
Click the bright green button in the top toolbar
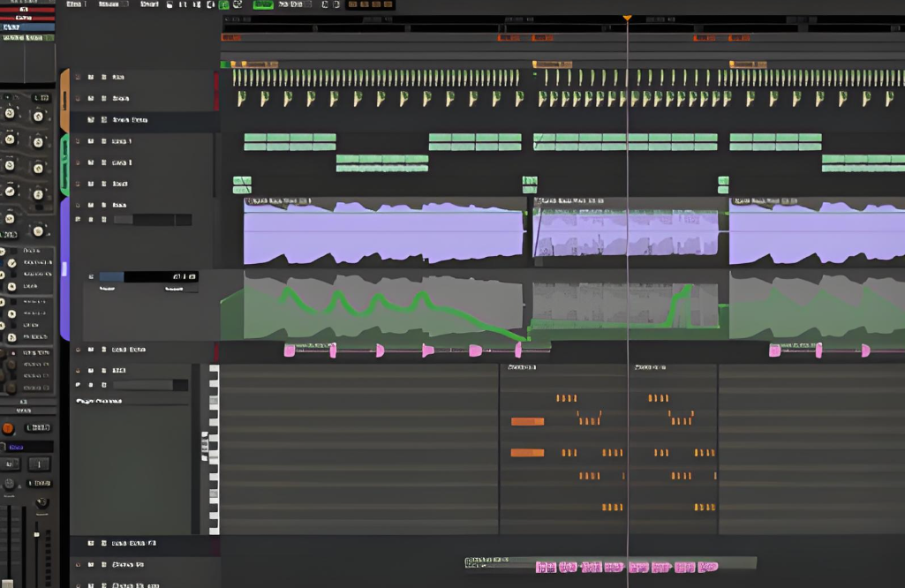point(263,4)
